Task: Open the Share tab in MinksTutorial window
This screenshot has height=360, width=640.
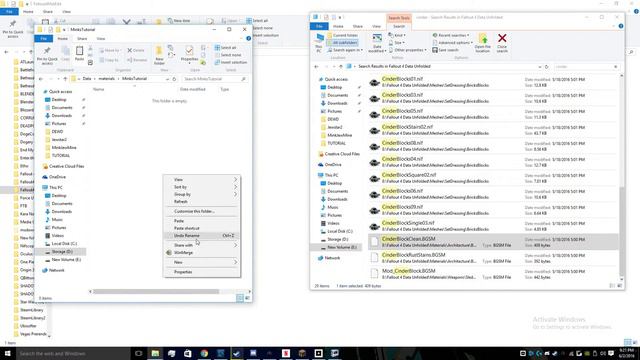Action: pos(82,38)
